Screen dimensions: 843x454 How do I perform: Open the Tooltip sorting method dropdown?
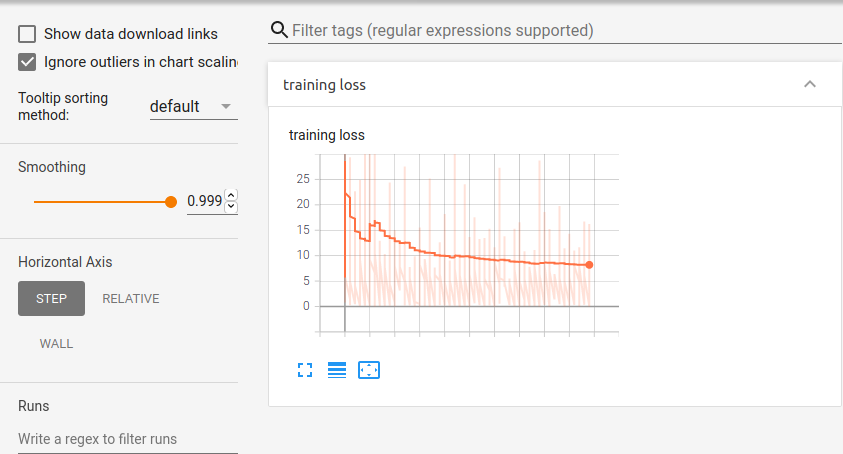[x=193, y=107]
